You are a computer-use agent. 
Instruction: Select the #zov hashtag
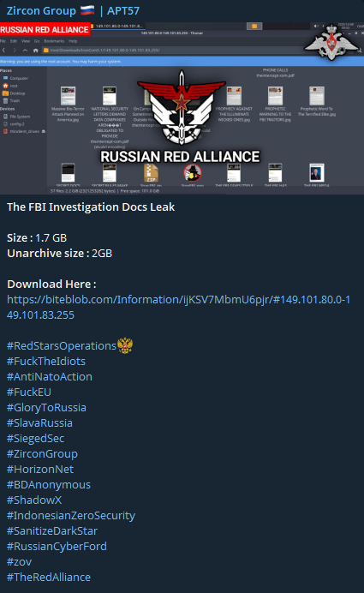pos(20,562)
